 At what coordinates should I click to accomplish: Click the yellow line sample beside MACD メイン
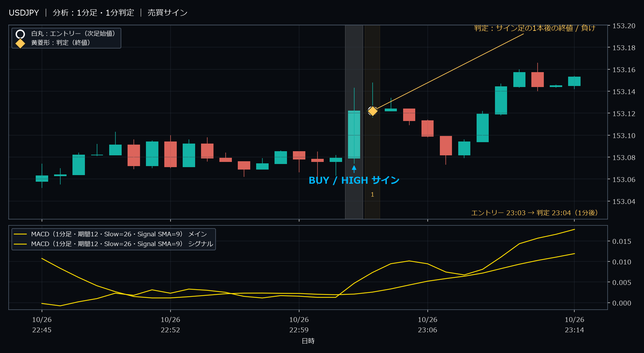point(20,234)
